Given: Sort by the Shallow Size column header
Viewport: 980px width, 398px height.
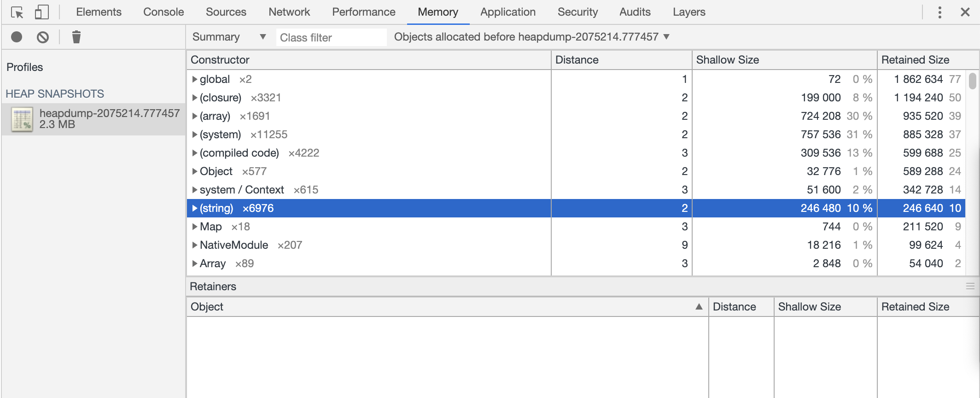Looking at the screenshot, I should [x=727, y=60].
